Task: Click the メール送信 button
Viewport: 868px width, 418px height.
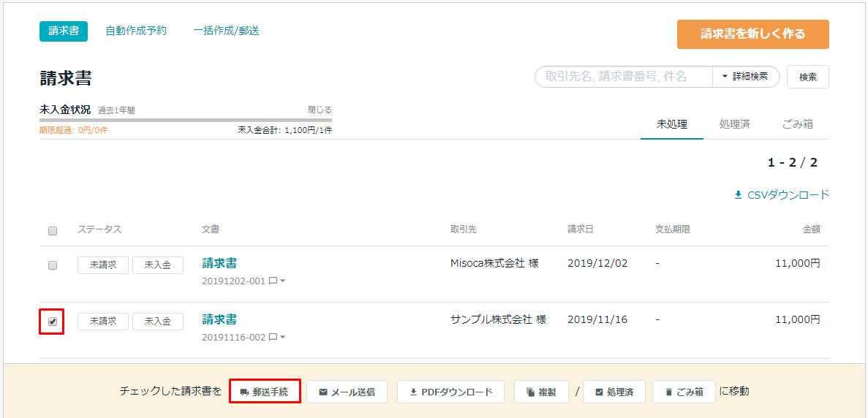Action: (x=347, y=392)
